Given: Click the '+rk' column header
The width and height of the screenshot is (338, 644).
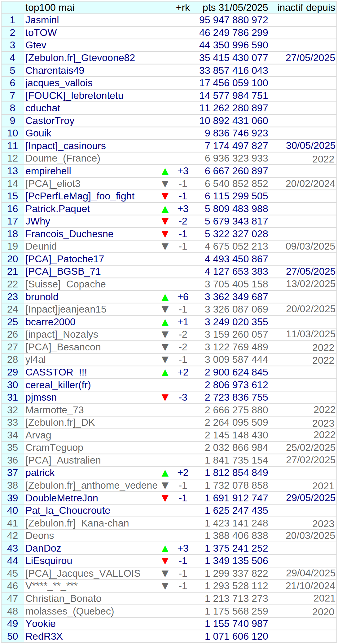Looking at the screenshot, I should coord(183,7).
